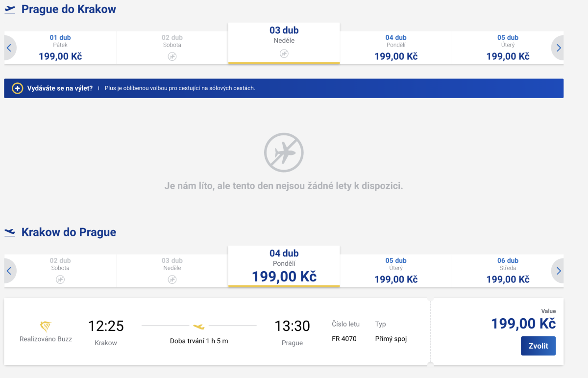Select 04 dub Pondělí outbound date
Viewport: 588px width, 378px height.
coord(395,48)
